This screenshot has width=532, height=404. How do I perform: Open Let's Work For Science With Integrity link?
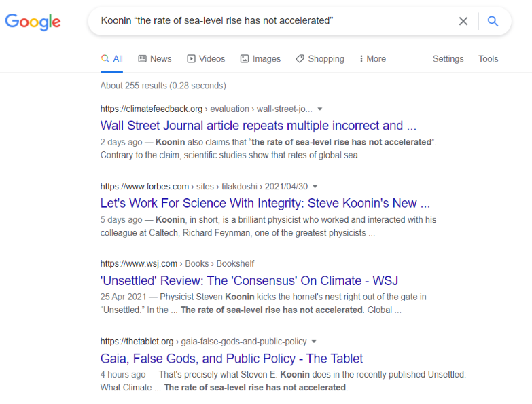[x=265, y=203]
